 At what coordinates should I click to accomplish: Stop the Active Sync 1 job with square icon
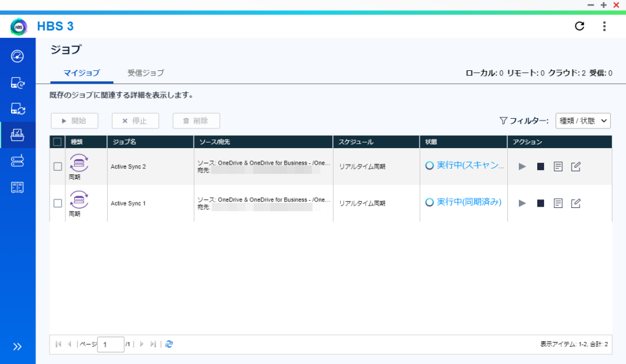pos(540,203)
